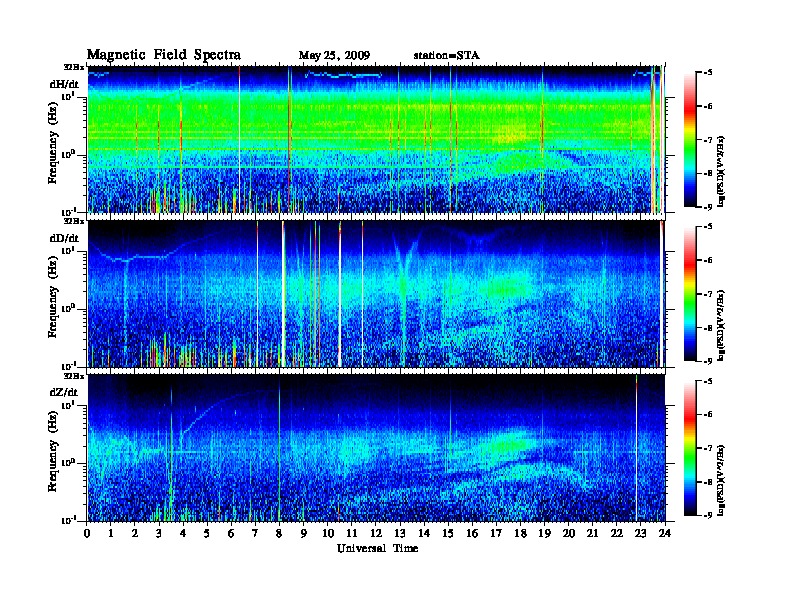Click inside the dZ/dt spectrogram plot

pyautogui.click(x=376, y=448)
